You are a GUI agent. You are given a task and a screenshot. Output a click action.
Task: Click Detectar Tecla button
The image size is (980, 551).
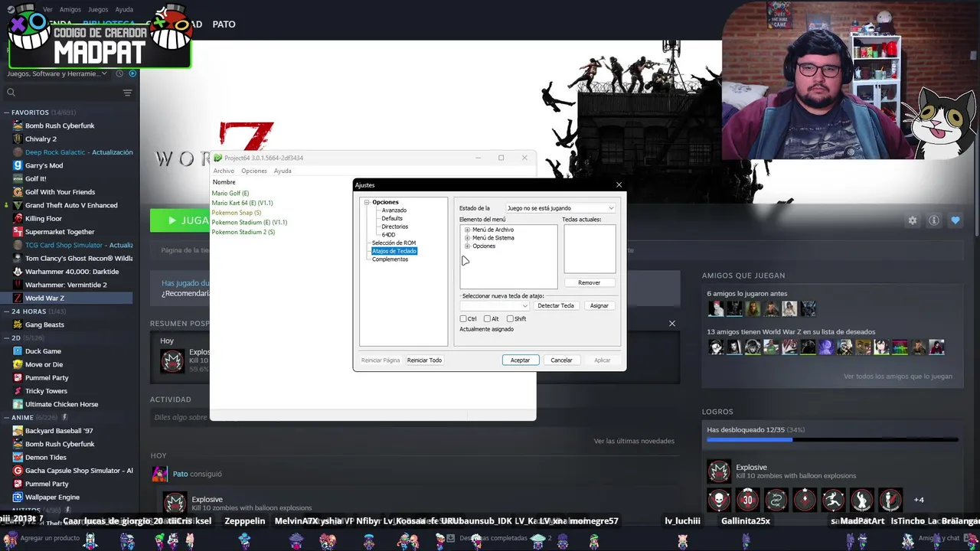tap(556, 305)
